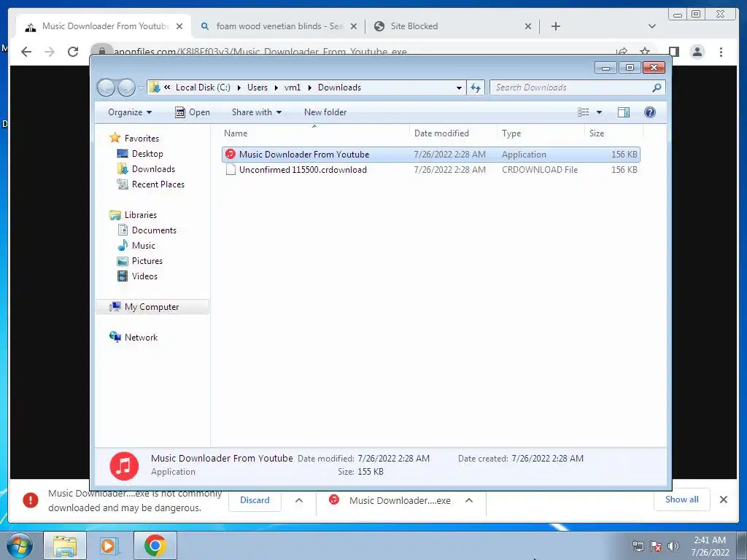Open Recent Places in sidebar

(158, 184)
